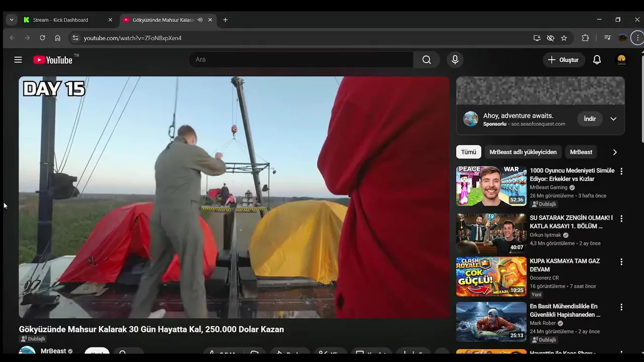Click the Yeni badge on Ocoonerz video
Screen dimensions: 644x362
[x=537, y=295]
